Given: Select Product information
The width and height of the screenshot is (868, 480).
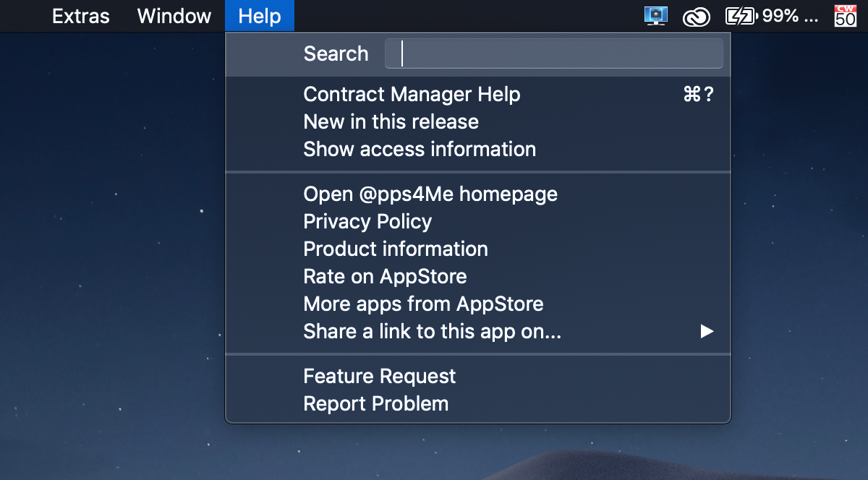Looking at the screenshot, I should click(478, 249).
